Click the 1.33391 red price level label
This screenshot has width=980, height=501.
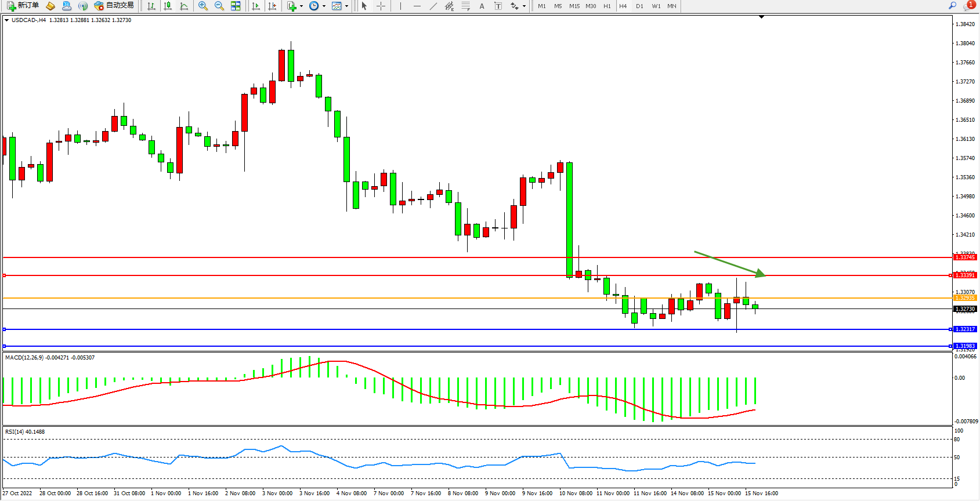pyautogui.click(x=965, y=275)
